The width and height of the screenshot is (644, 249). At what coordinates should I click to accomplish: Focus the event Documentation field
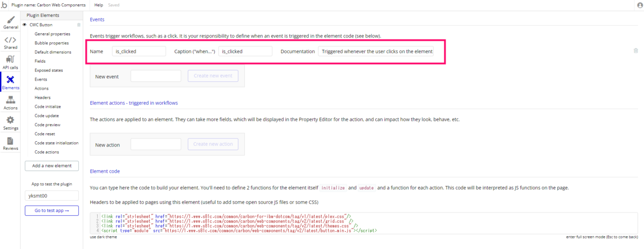click(x=376, y=52)
